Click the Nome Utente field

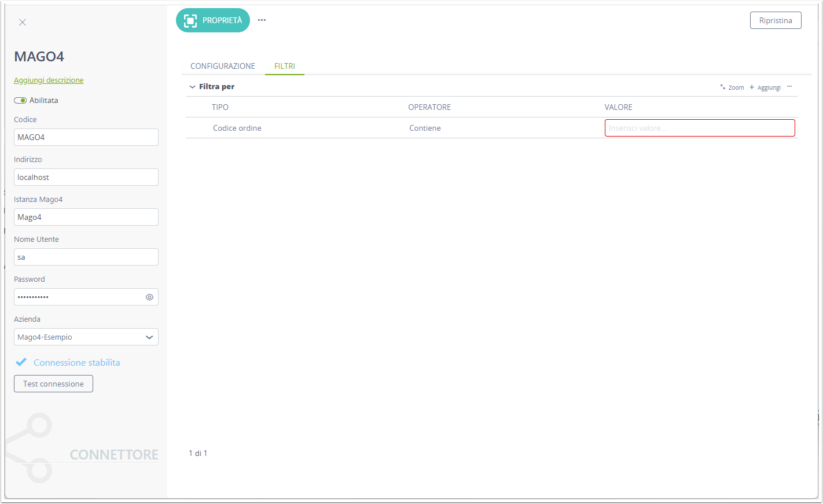pos(86,257)
